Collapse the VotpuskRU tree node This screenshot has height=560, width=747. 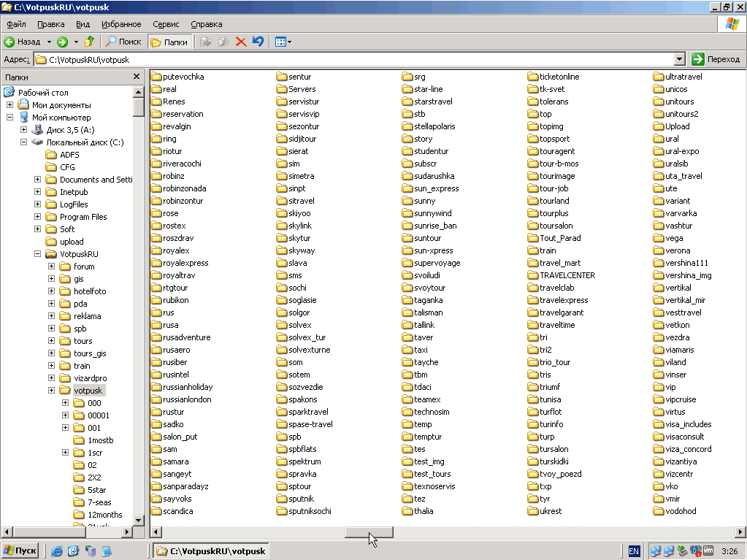[x=37, y=254]
